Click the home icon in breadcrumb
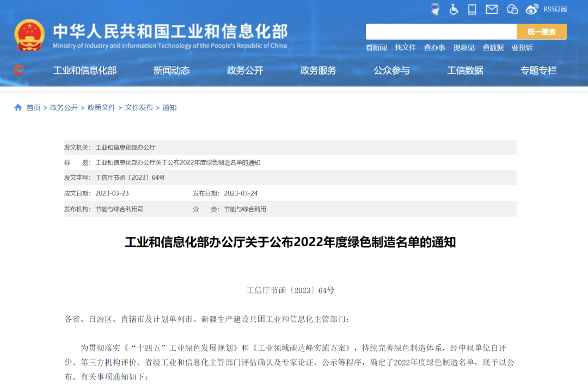This screenshot has width=588, height=384. point(18,107)
